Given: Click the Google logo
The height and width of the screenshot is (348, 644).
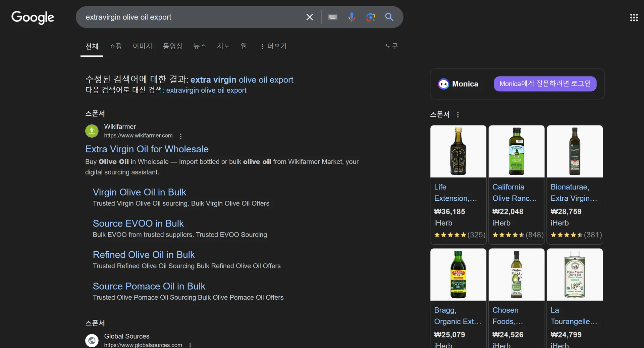Looking at the screenshot, I should 33,17.
